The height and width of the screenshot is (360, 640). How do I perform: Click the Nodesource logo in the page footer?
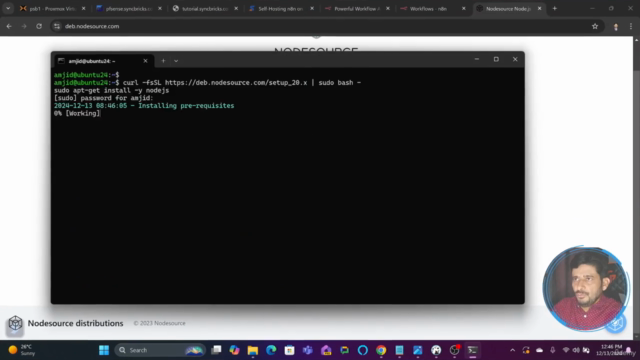click(x=15, y=323)
